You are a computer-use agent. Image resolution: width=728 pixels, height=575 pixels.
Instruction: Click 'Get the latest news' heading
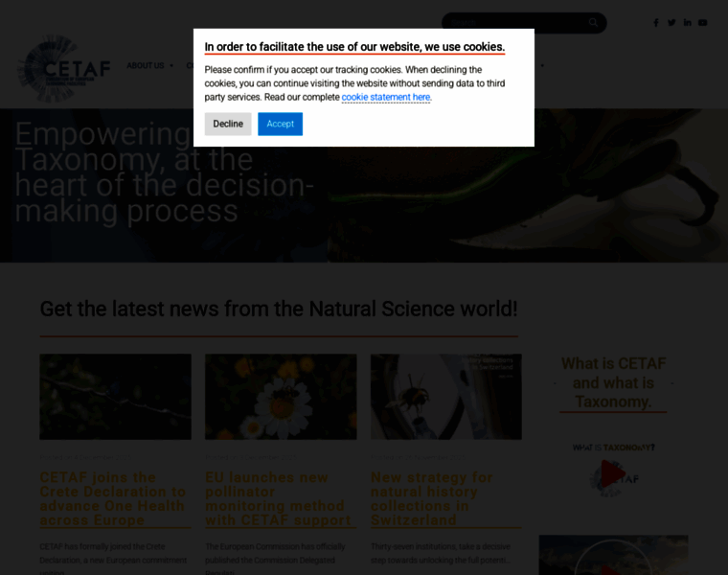pos(279,309)
